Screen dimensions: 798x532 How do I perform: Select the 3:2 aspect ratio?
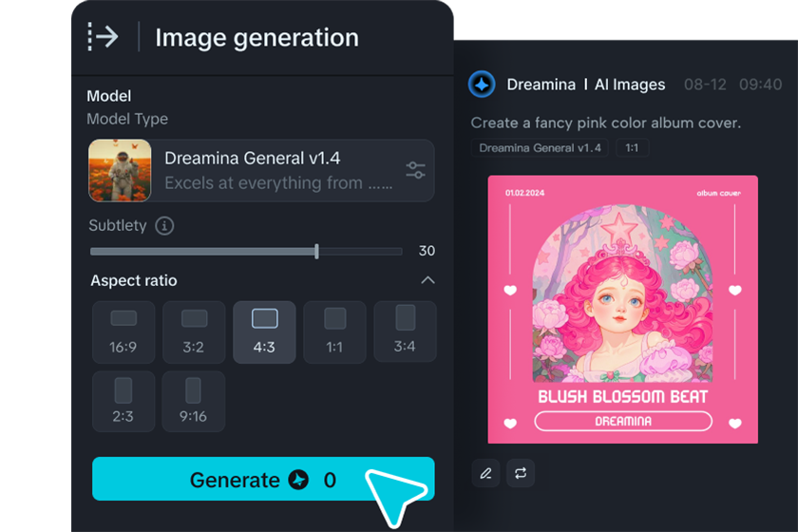[x=194, y=332]
